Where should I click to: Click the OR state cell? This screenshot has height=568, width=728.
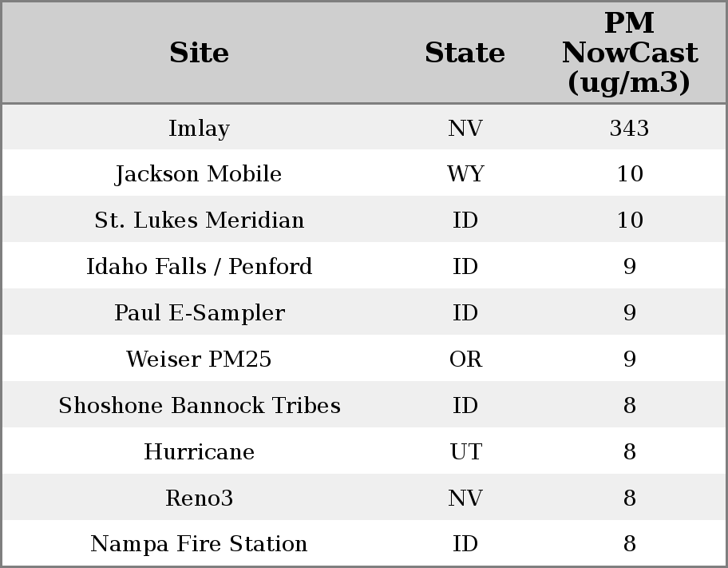[465, 359]
